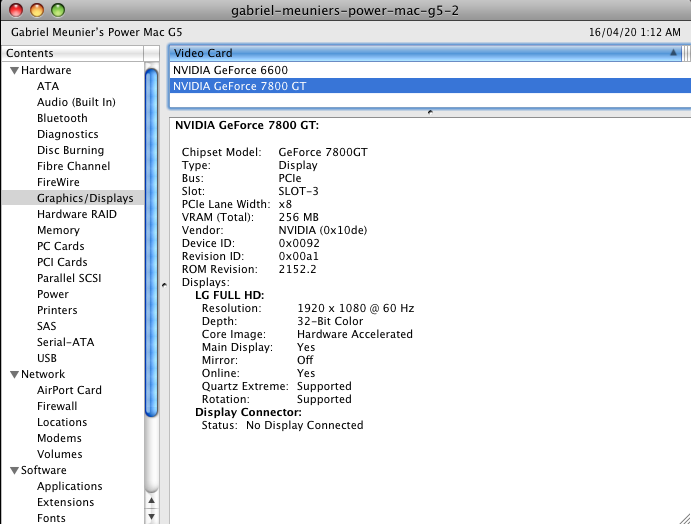Open Applications under Software
Screen dimensions: 691x524
[70, 486]
